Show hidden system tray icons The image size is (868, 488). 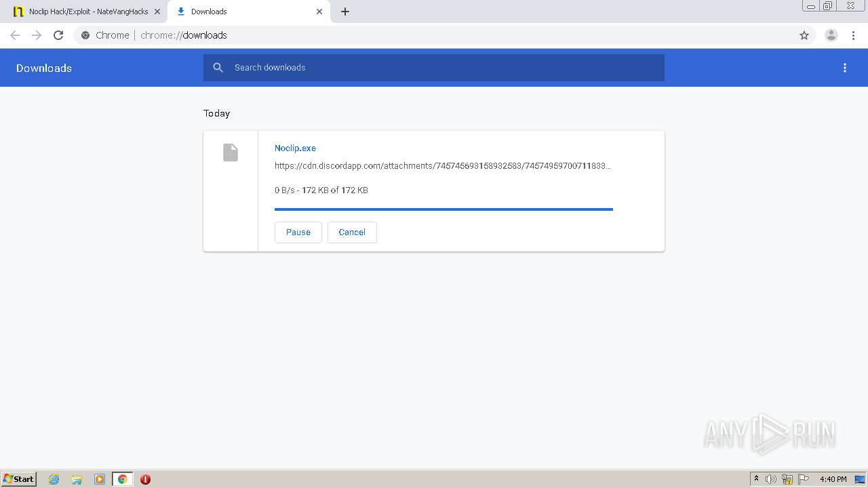coord(756,479)
